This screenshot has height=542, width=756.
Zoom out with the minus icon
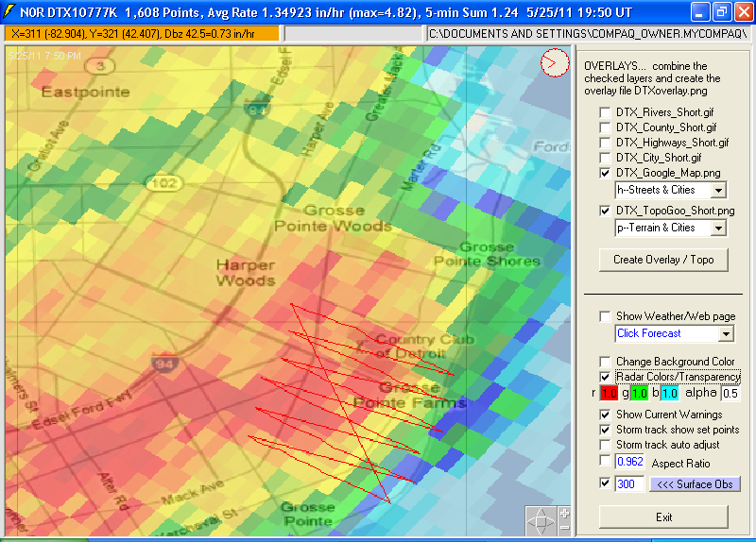coord(564,529)
